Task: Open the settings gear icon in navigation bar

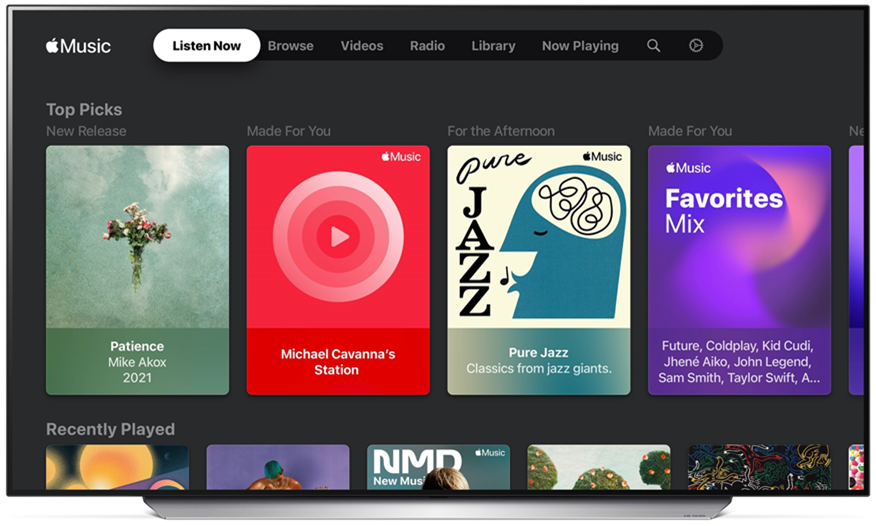Action: coord(696,46)
